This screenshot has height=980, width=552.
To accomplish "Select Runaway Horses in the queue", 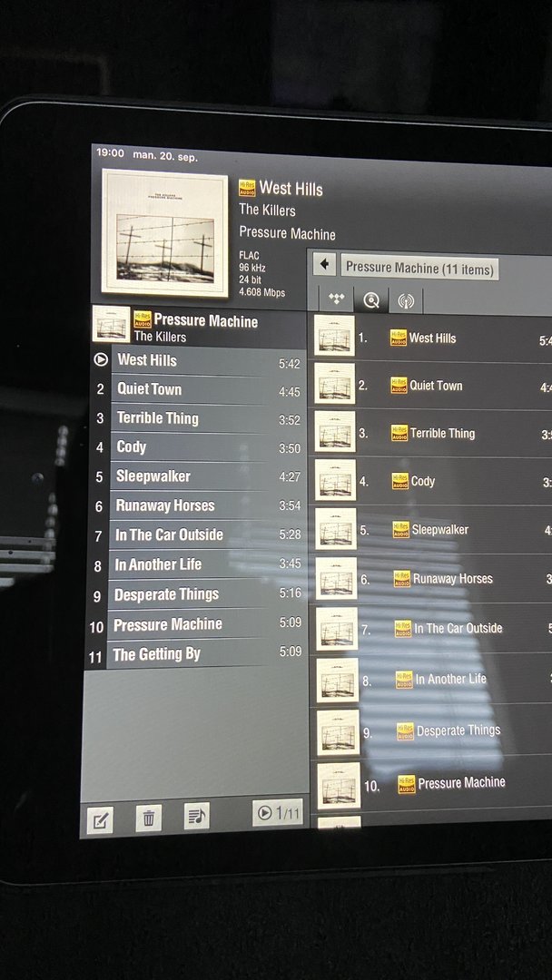I will click(206, 505).
